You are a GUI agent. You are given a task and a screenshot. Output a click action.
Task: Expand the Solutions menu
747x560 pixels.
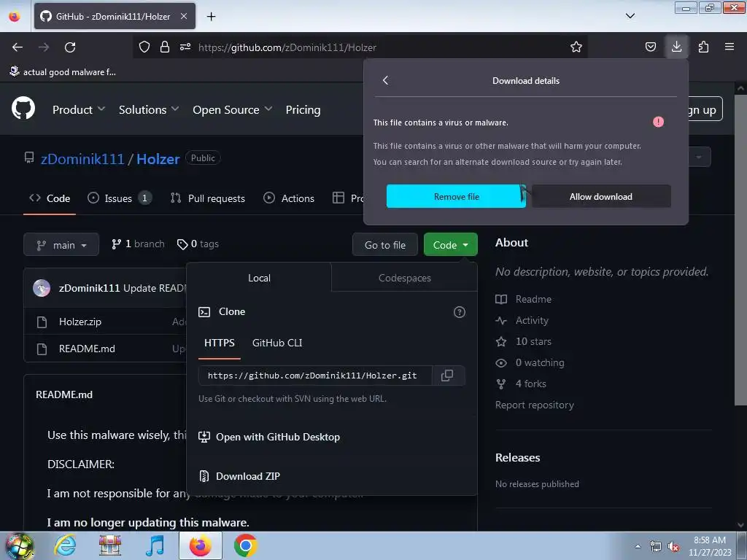click(149, 109)
